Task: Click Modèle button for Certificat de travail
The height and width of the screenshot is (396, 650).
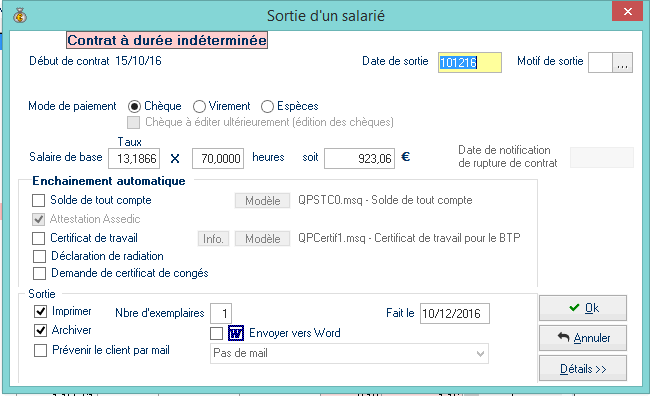Action: pyautogui.click(x=262, y=239)
